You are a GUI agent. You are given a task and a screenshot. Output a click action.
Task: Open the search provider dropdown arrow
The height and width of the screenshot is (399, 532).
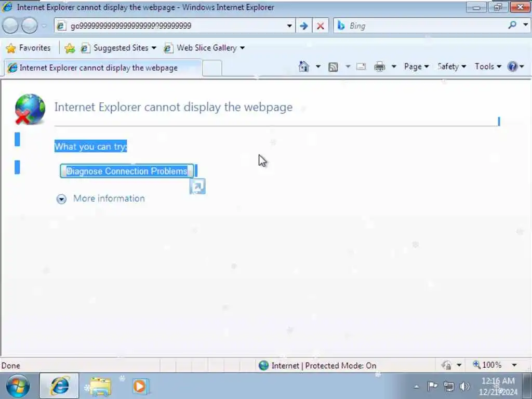525,25
